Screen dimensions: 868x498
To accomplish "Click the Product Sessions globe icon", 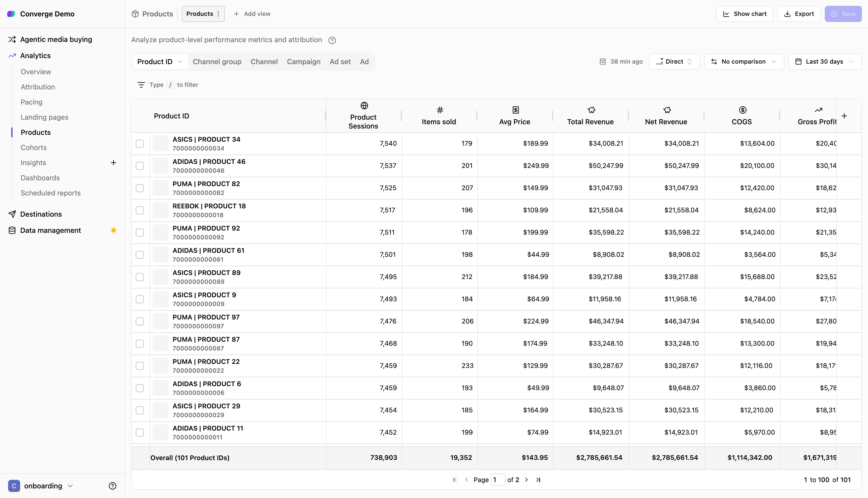I will [x=364, y=106].
